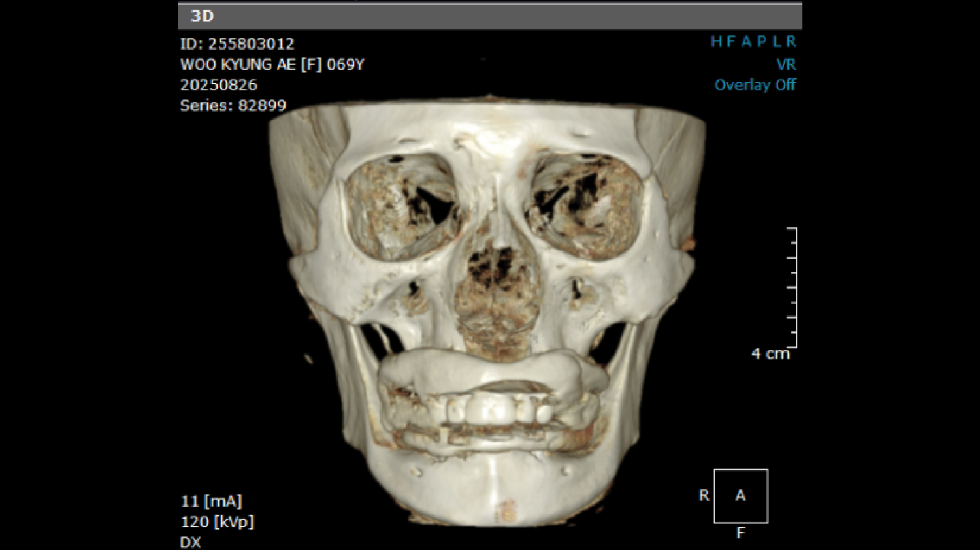
Task: Change the VR rendering mode
Action: 786,65
